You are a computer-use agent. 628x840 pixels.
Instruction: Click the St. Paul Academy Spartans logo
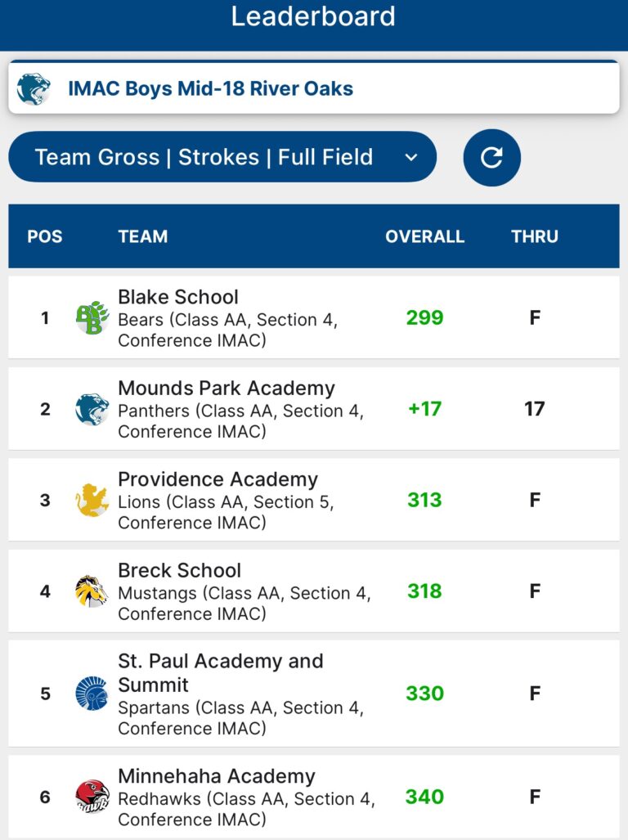[92, 694]
